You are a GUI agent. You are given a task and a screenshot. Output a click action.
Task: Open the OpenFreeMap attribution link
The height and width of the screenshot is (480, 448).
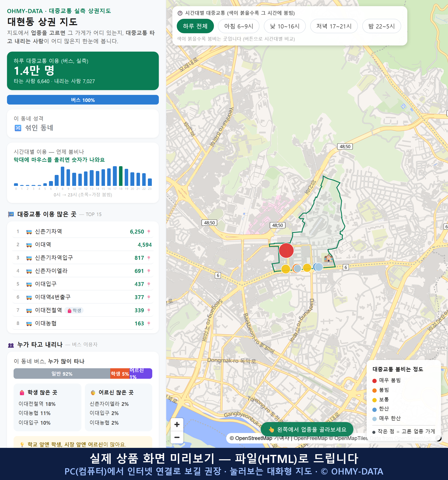tap(311, 438)
